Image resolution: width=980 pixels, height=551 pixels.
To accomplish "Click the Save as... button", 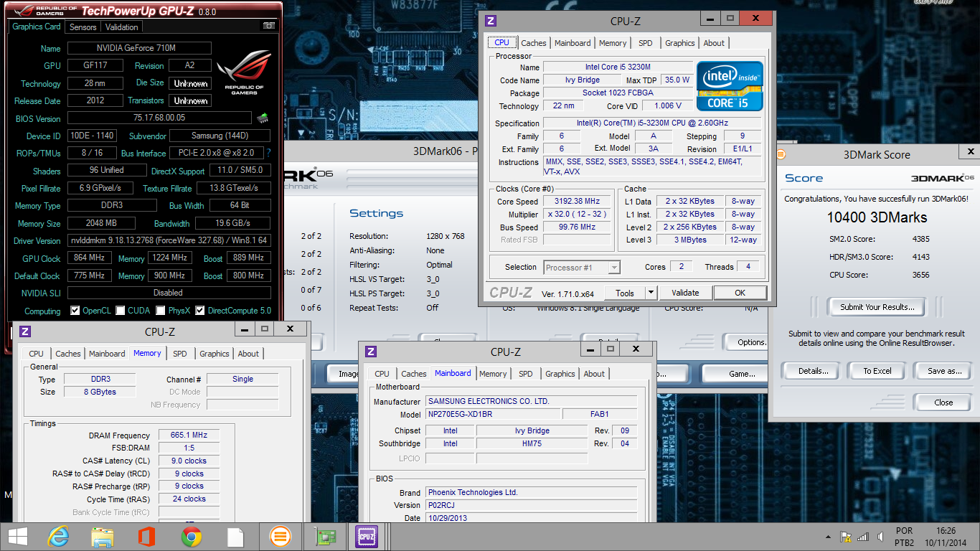I will (x=944, y=371).
